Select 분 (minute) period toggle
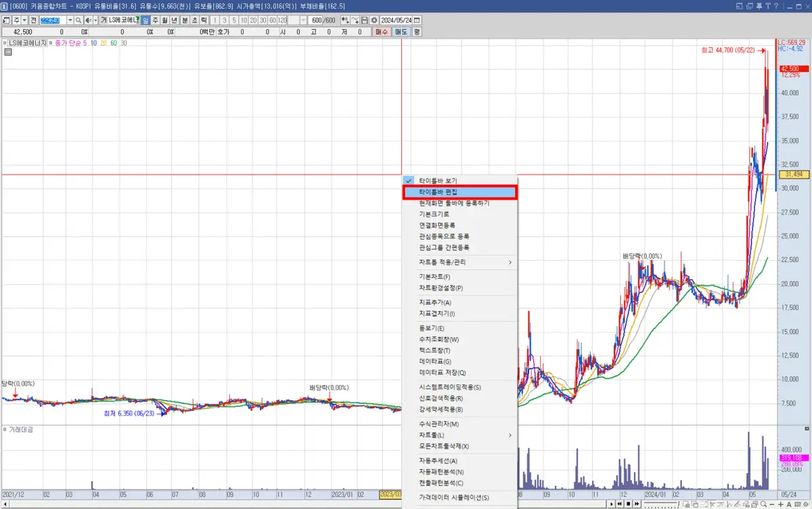The width and height of the screenshot is (812, 509). tap(185, 20)
